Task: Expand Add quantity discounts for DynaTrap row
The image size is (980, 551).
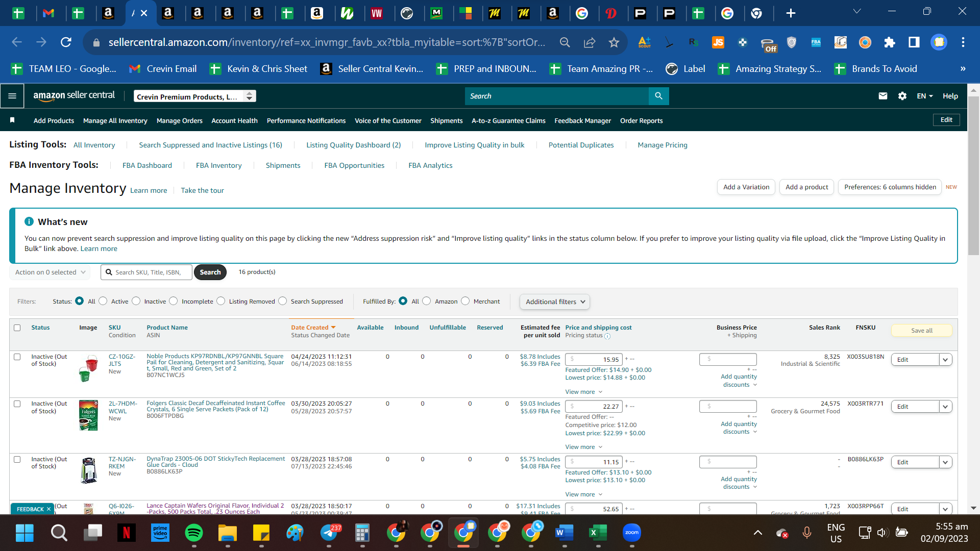Action: [739, 483]
